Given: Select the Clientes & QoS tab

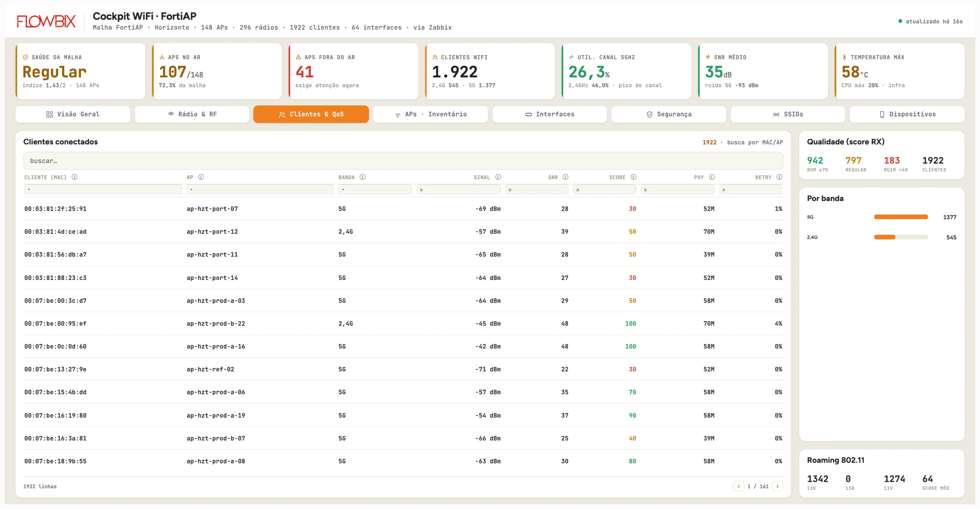Looking at the screenshot, I should click(311, 114).
